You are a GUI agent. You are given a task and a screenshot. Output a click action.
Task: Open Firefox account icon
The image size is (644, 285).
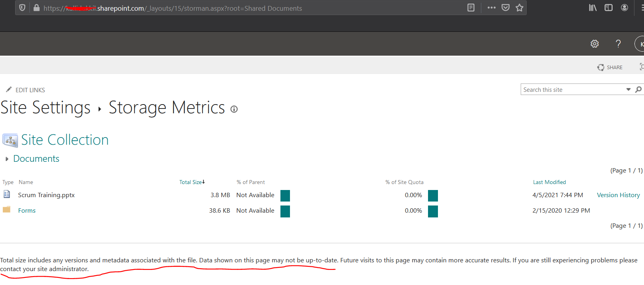click(625, 8)
